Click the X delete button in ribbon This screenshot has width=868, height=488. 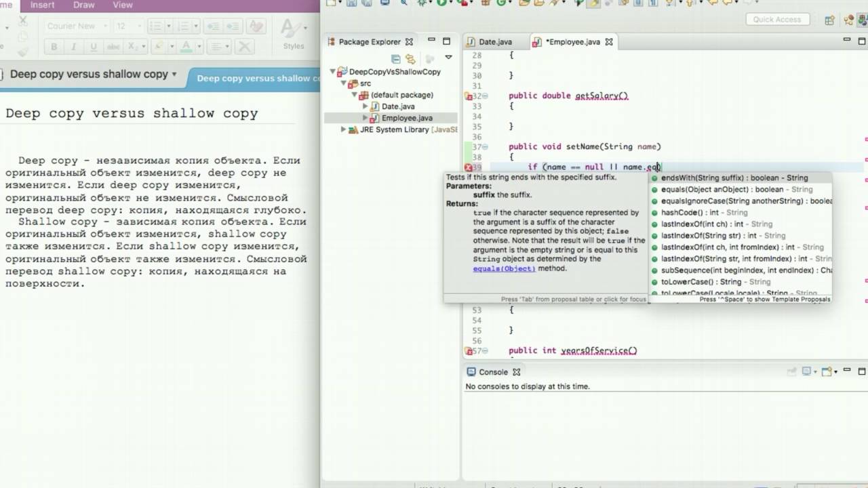[x=244, y=47]
